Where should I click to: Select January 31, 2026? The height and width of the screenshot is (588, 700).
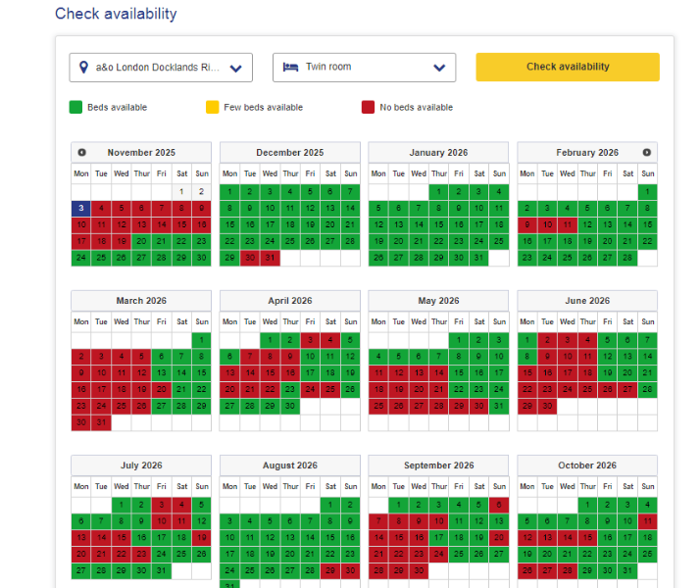(x=479, y=258)
